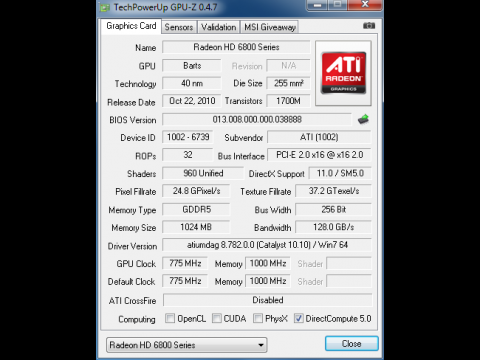
Task: Click the BIOS Version label
Action: (133, 120)
